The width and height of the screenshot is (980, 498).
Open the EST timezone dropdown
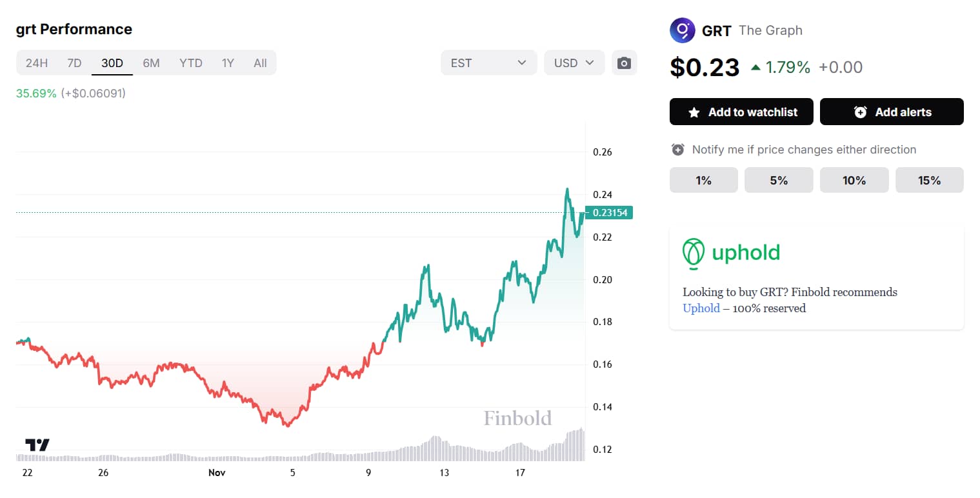(488, 63)
